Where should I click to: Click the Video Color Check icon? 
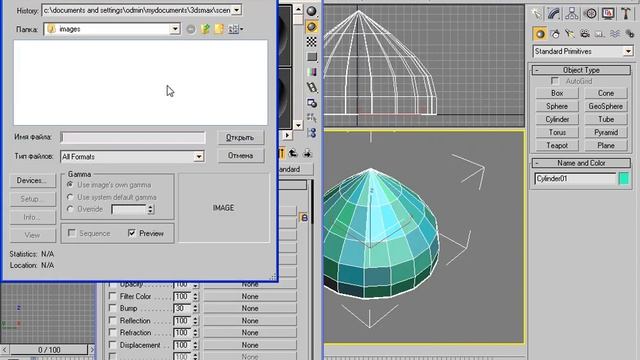tap(311, 72)
